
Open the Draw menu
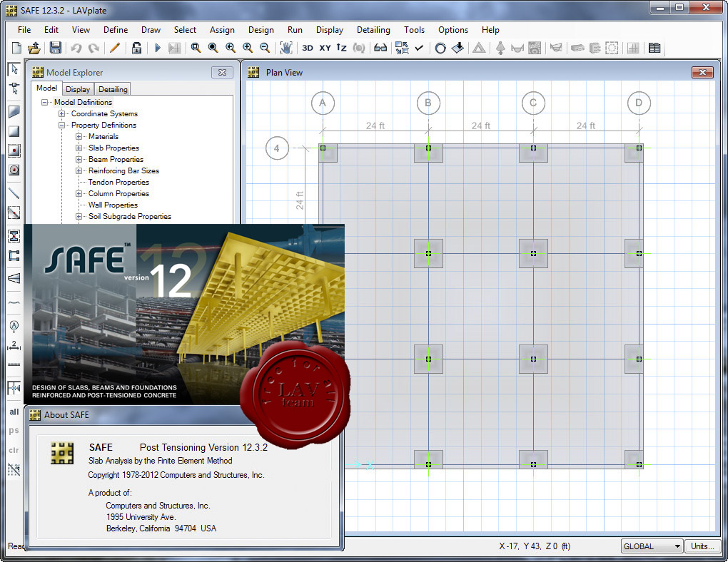pyautogui.click(x=151, y=30)
